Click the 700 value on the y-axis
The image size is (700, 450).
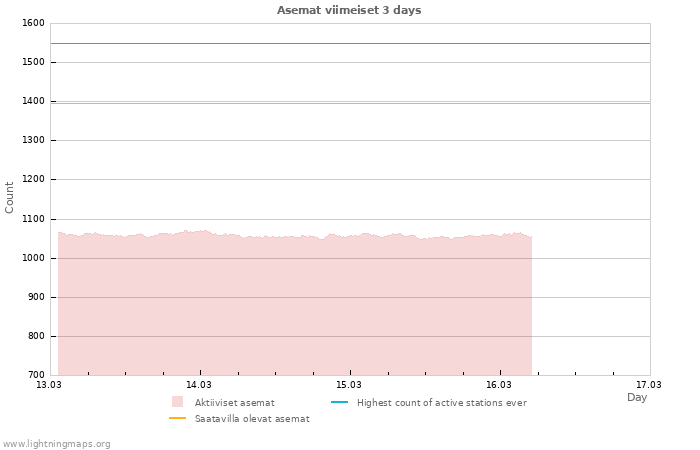(x=36, y=375)
